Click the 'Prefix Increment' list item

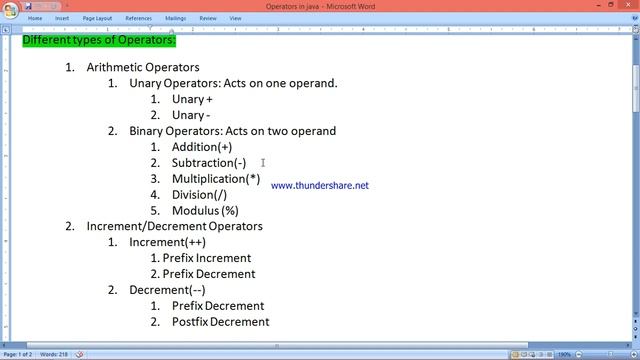click(x=207, y=258)
